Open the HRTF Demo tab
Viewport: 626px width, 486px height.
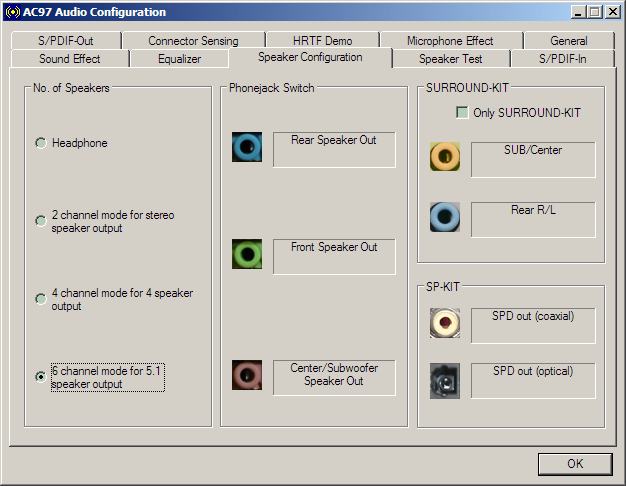tap(323, 40)
